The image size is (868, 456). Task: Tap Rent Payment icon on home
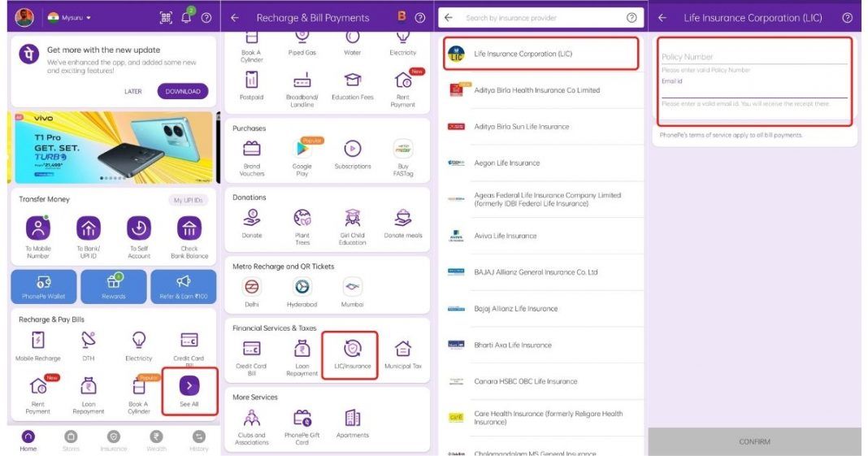(38, 386)
